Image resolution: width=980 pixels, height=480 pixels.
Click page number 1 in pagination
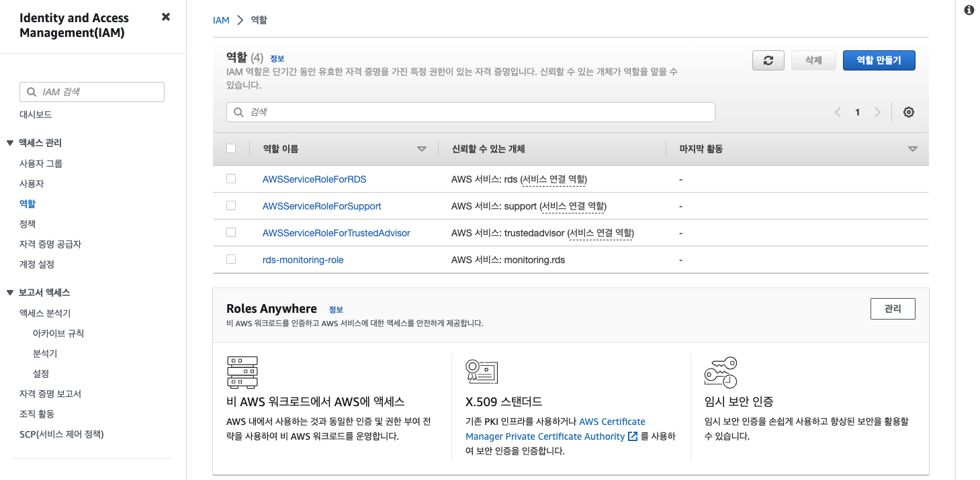(858, 112)
